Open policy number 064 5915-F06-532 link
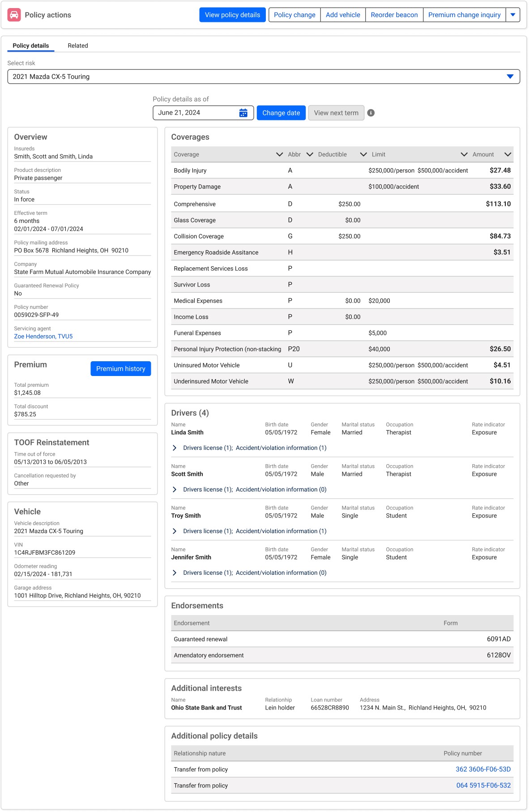 coord(483,786)
